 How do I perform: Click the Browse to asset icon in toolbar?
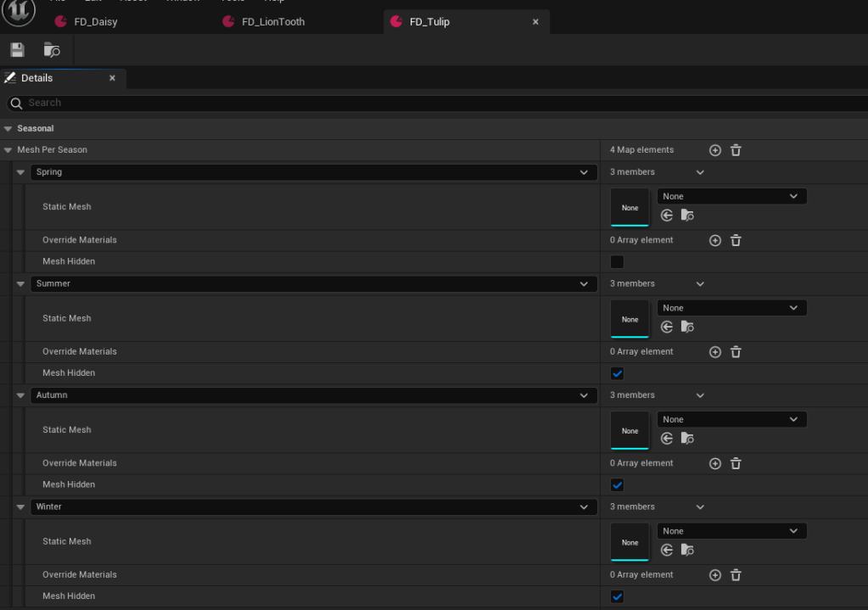pos(52,50)
